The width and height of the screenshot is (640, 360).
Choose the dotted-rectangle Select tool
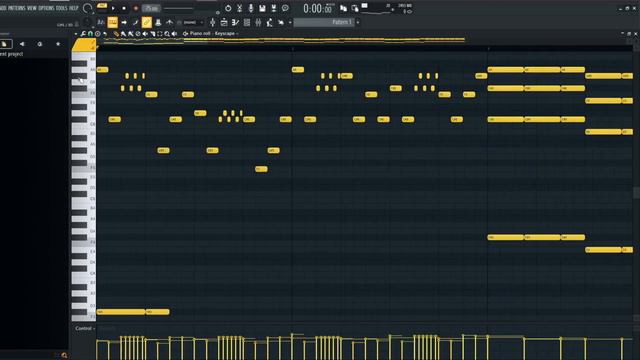[x=160, y=34]
